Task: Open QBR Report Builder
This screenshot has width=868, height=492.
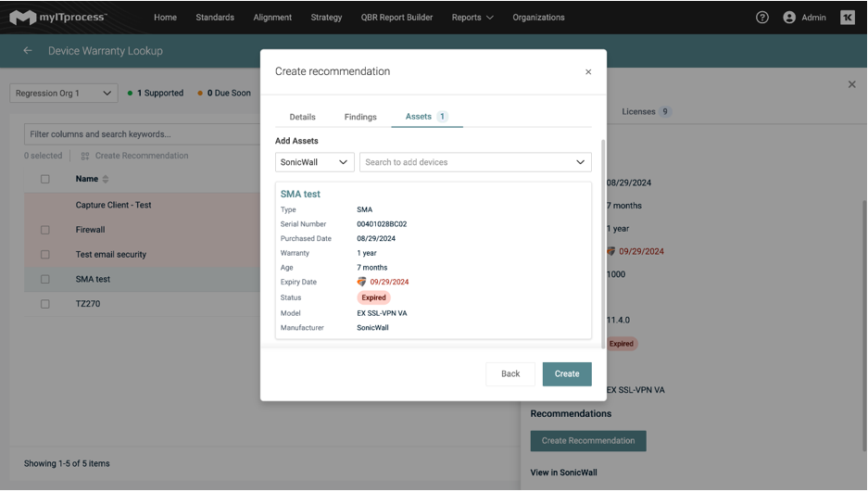Action: 396,18
